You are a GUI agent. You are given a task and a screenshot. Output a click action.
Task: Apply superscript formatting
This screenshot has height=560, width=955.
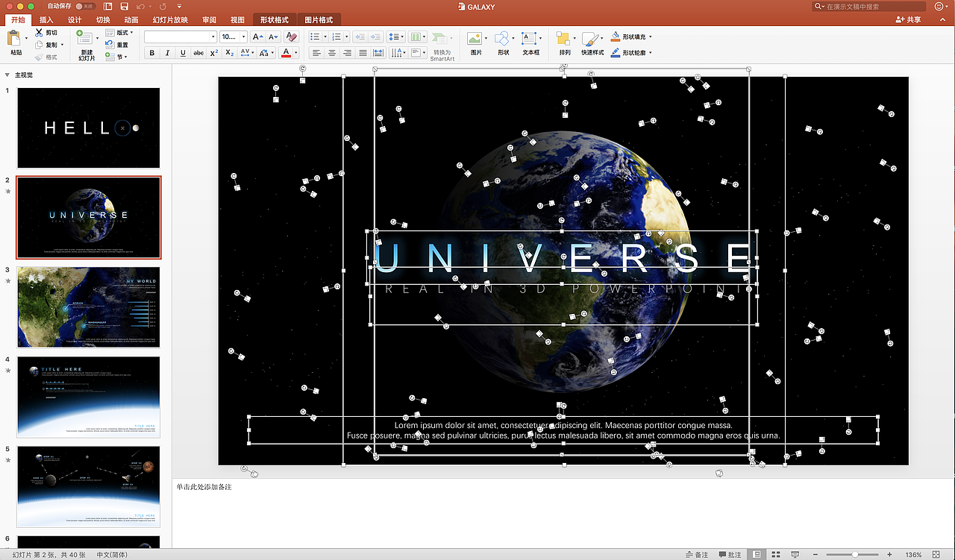pos(214,53)
